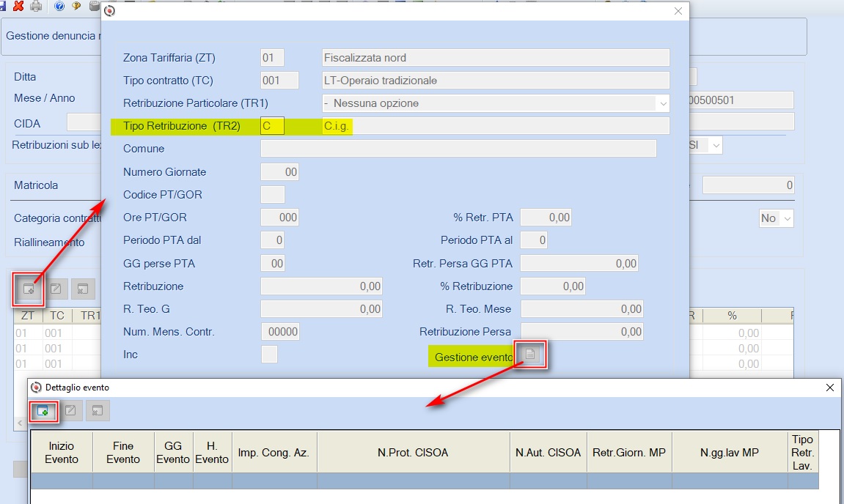Open the SI dropdown in the background window

coord(716,145)
